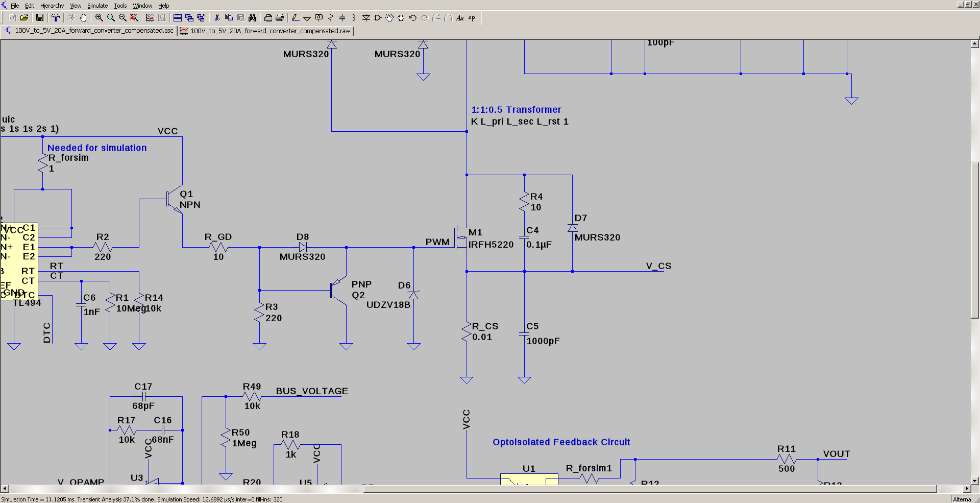The height and width of the screenshot is (503, 980).
Task: Print the schematic with printer icon
Action: click(x=280, y=18)
